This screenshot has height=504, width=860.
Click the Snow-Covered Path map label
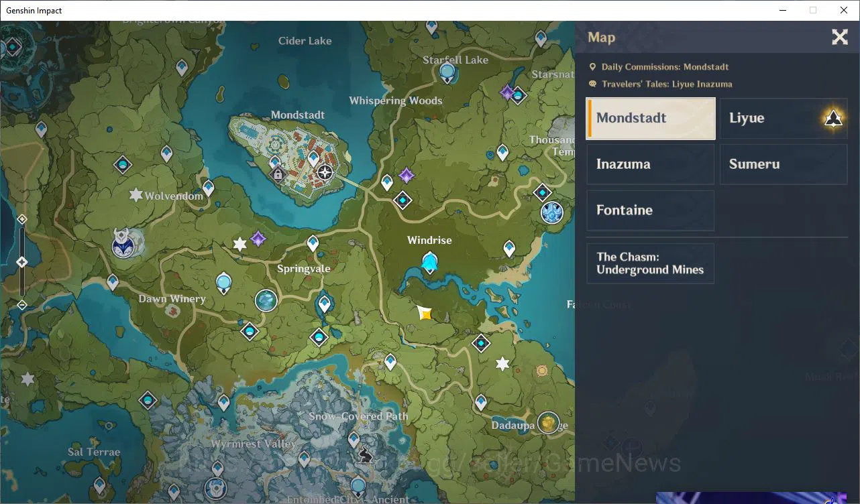click(358, 416)
